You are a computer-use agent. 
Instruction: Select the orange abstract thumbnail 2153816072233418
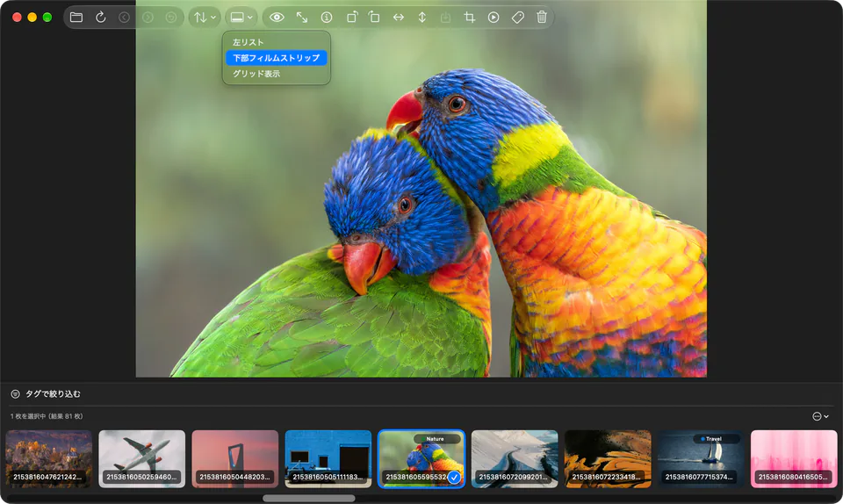(x=608, y=459)
